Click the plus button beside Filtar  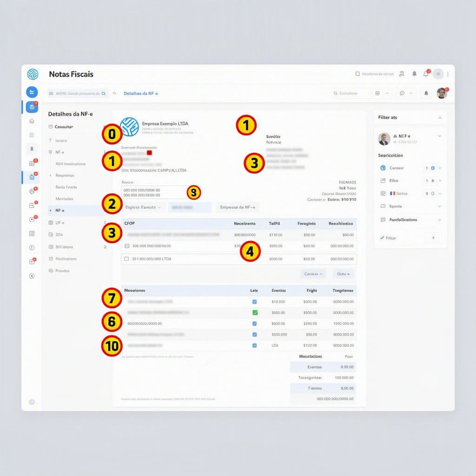tap(433, 238)
